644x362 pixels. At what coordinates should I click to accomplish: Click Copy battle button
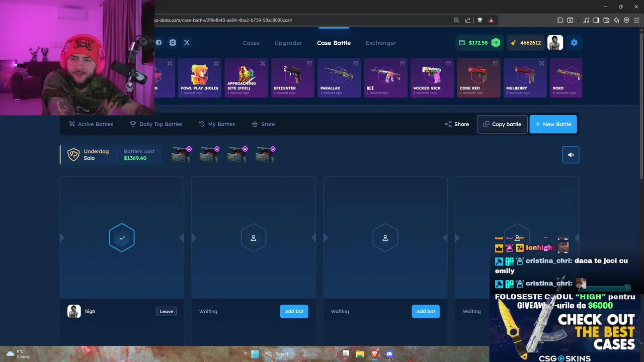click(502, 124)
